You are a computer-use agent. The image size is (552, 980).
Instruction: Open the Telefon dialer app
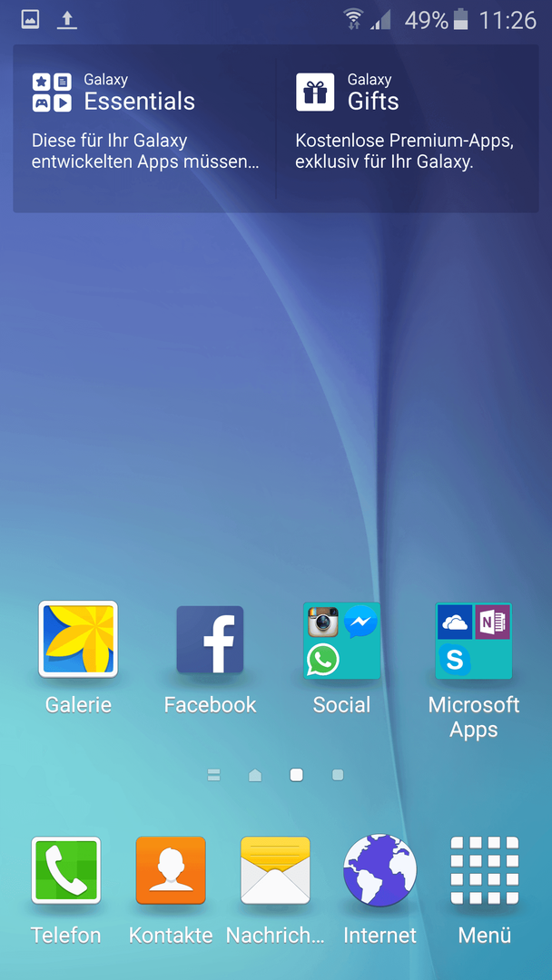pos(66,870)
